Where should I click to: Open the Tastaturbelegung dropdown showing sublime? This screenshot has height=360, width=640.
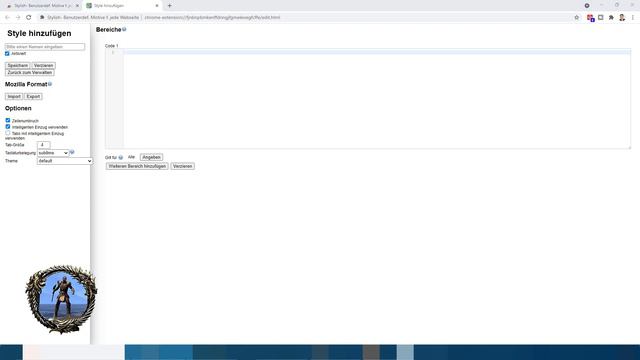tap(53, 153)
